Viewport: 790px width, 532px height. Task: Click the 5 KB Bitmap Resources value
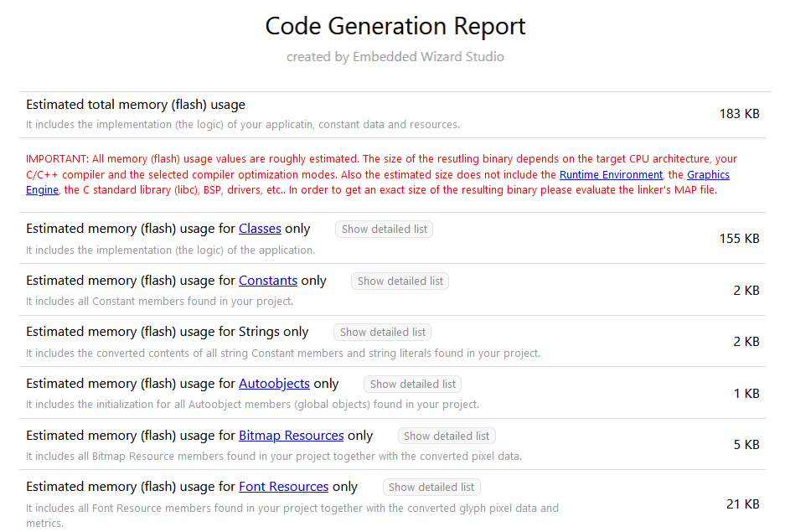pos(746,445)
